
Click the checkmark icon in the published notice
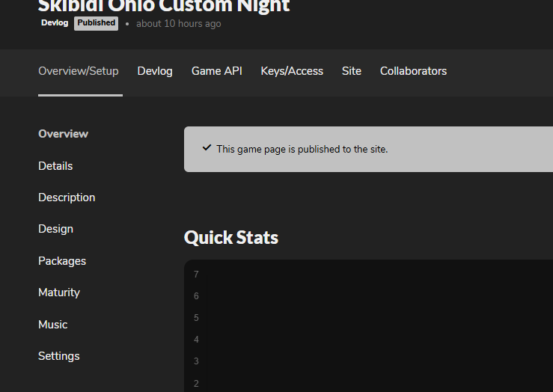coord(207,148)
